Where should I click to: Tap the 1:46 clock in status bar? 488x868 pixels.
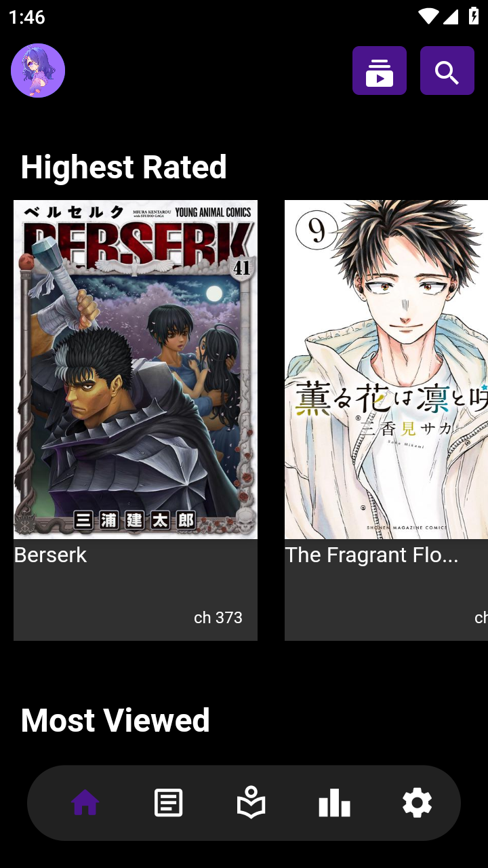point(27,17)
